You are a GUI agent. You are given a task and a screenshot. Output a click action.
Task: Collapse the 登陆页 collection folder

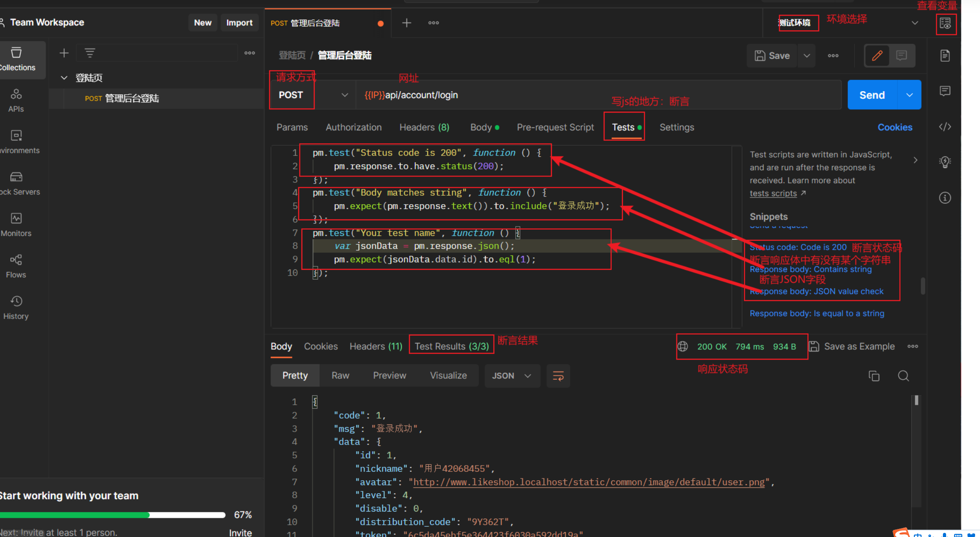[x=64, y=78]
